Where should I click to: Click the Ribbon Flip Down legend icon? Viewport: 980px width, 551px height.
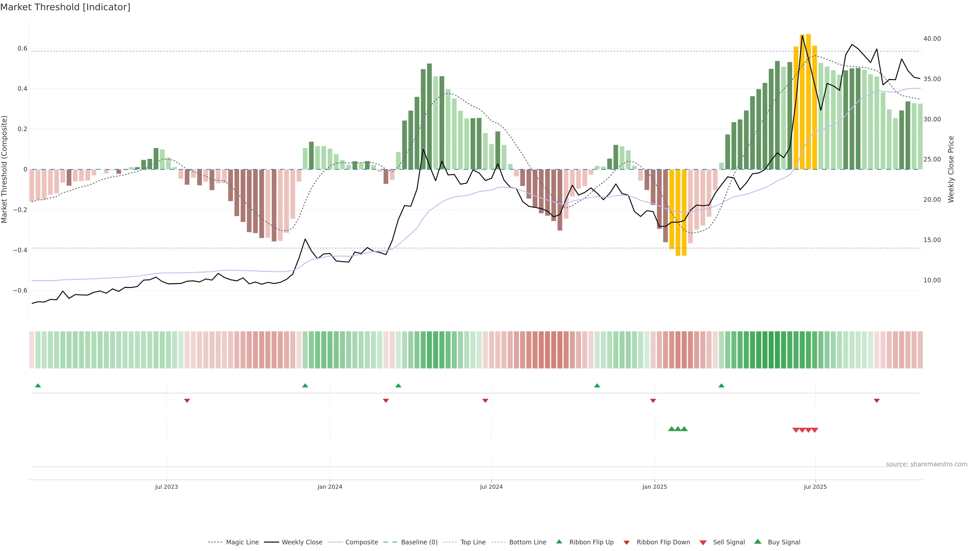tap(626, 542)
